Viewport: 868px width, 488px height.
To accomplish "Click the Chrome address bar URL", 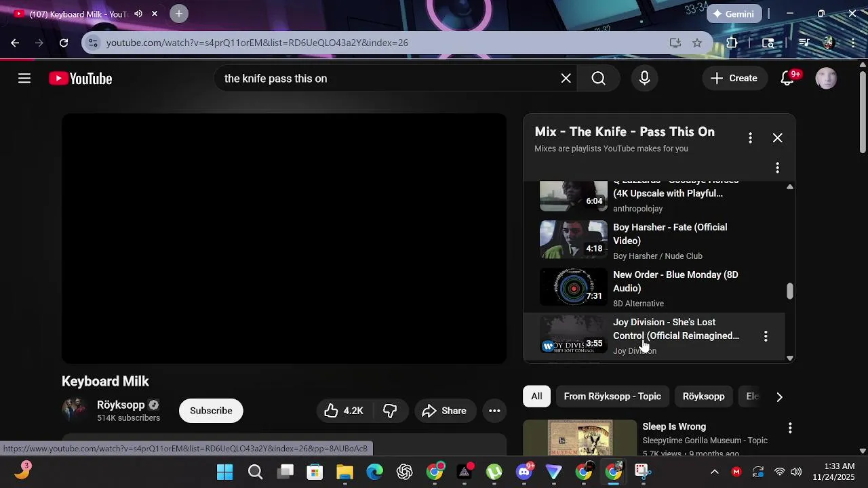I will (257, 43).
